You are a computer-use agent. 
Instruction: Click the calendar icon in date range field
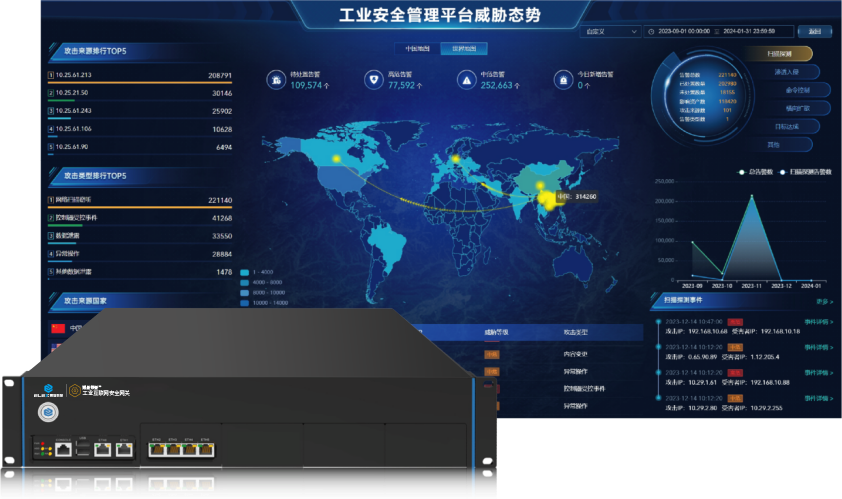point(651,31)
